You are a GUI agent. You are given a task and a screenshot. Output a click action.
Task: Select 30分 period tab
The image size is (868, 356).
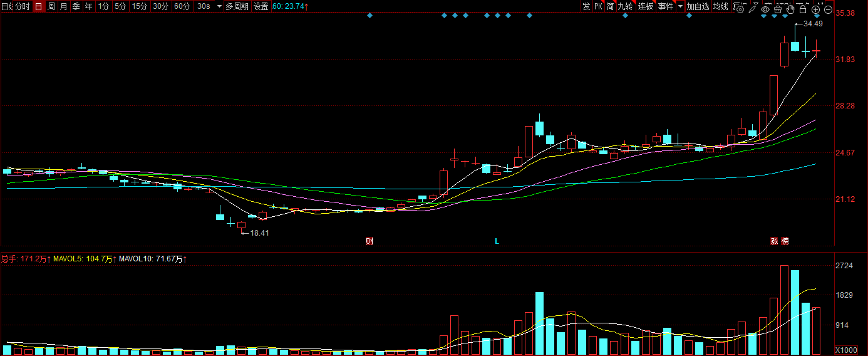click(x=161, y=6)
